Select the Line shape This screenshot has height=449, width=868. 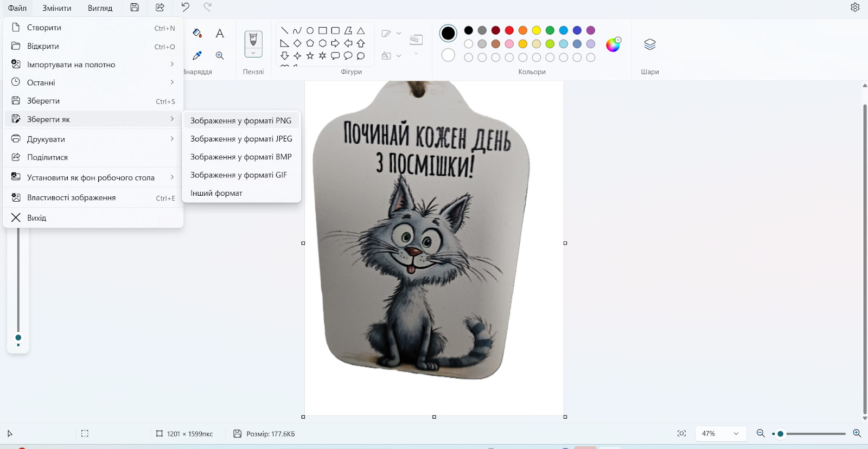[285, 31]
